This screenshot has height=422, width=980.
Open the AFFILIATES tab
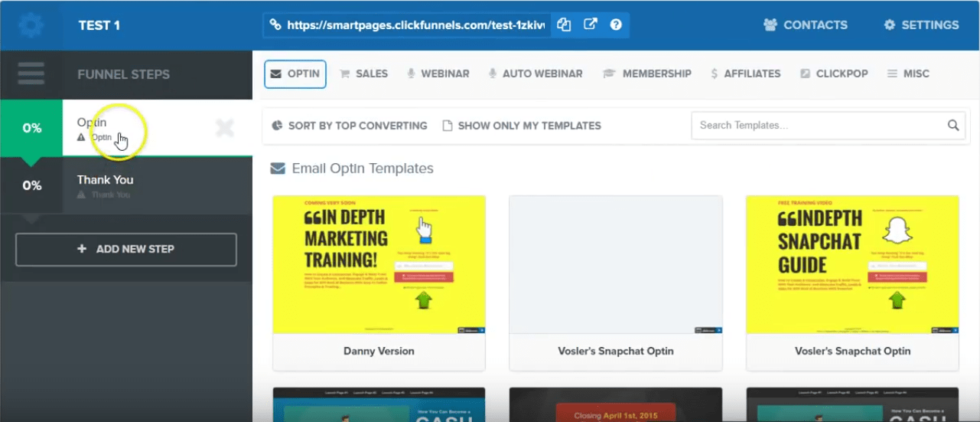[746, 74]
